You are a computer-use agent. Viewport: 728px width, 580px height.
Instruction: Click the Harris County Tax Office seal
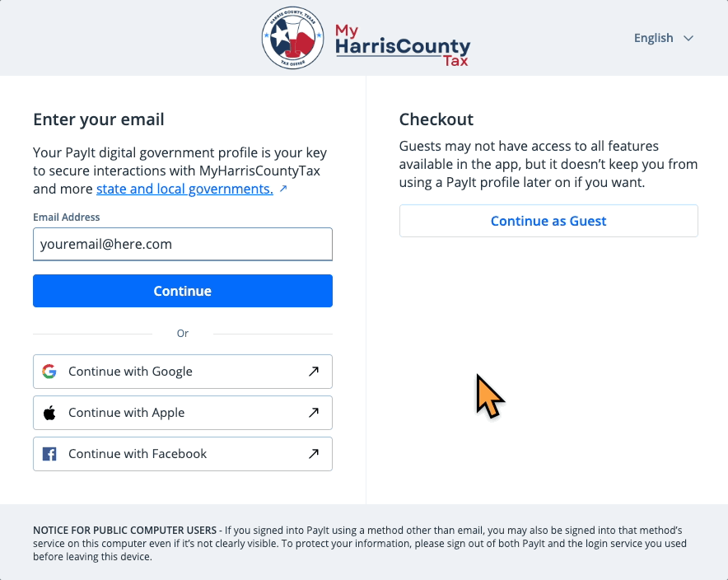tap(292, 39)
